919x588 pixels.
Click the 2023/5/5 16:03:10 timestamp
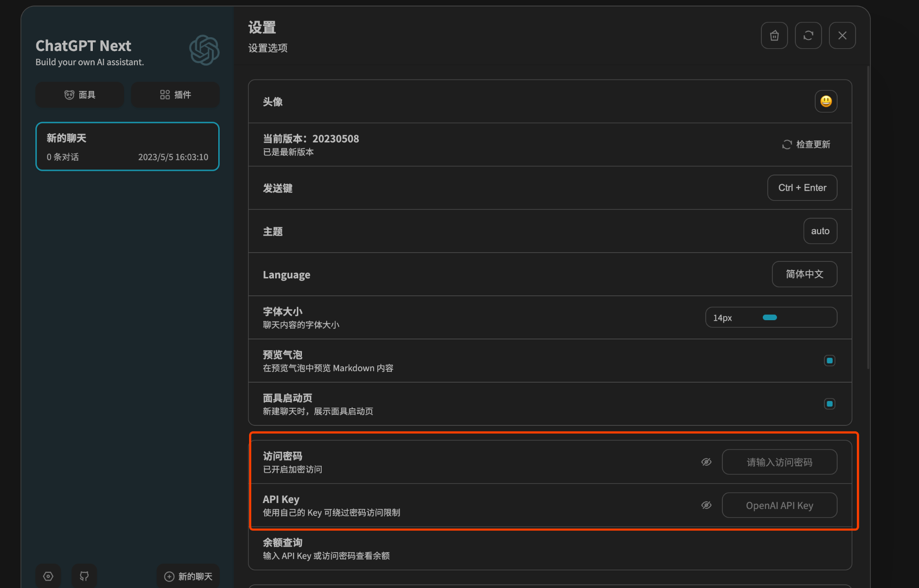tap(173, 157)
